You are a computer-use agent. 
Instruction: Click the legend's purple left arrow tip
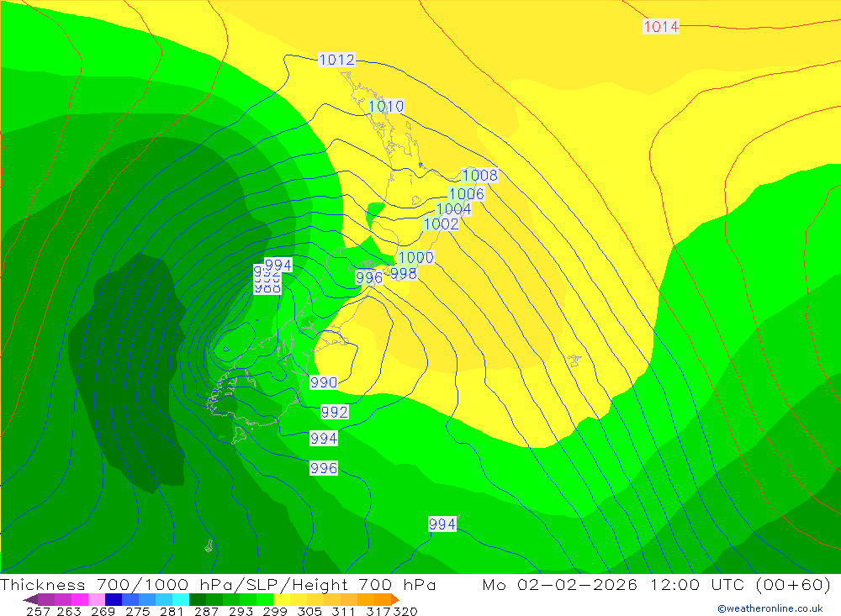(x=29, y=599)
